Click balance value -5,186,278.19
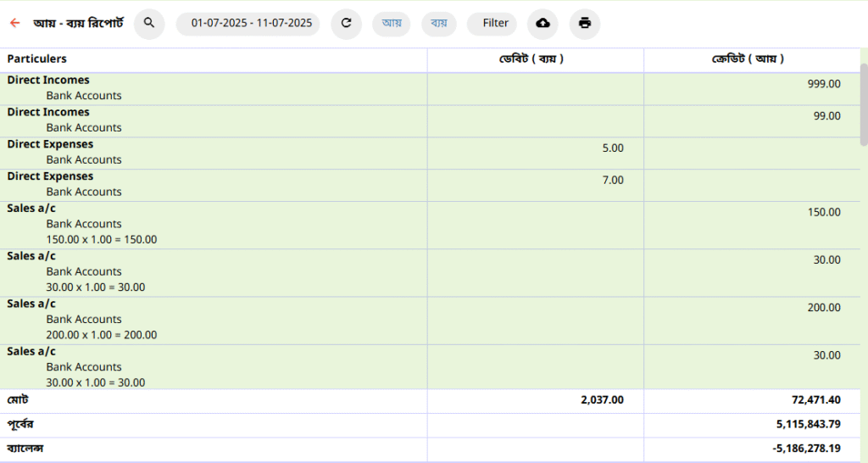 [x=807, y=449]
